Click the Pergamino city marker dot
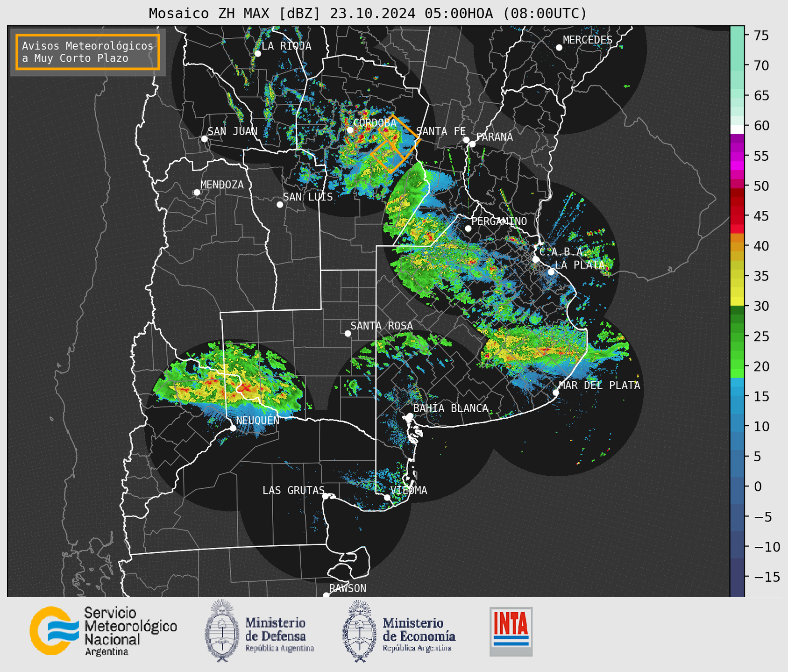This screenshot has height=672, width=788. point(468,229)
